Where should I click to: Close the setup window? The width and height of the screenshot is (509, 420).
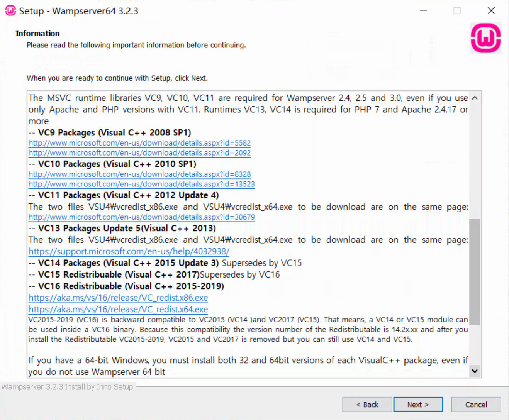491,10
